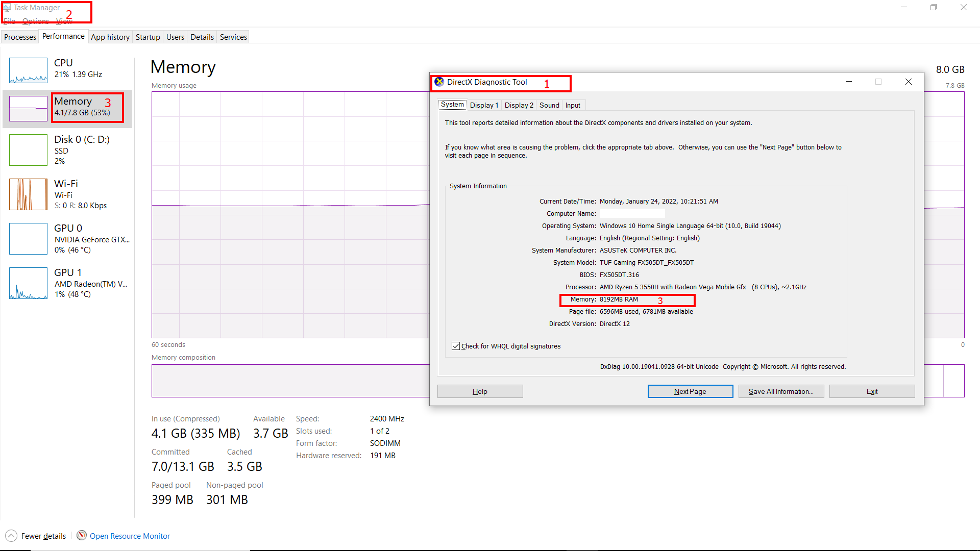Click the Memory 8192MB RAM value
This screenshot has height=551, width=980.
[619, 299]
